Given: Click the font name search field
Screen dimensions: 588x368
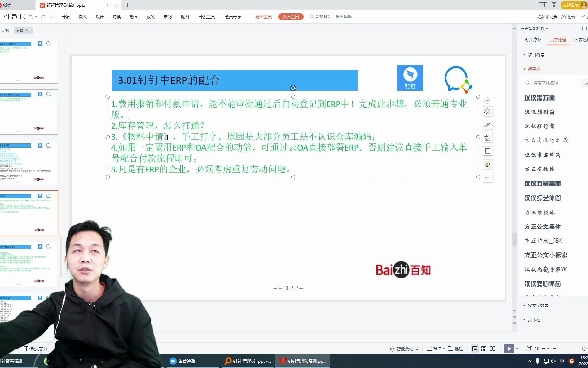Looking at the screenshot, I should (x=552, y=83).
